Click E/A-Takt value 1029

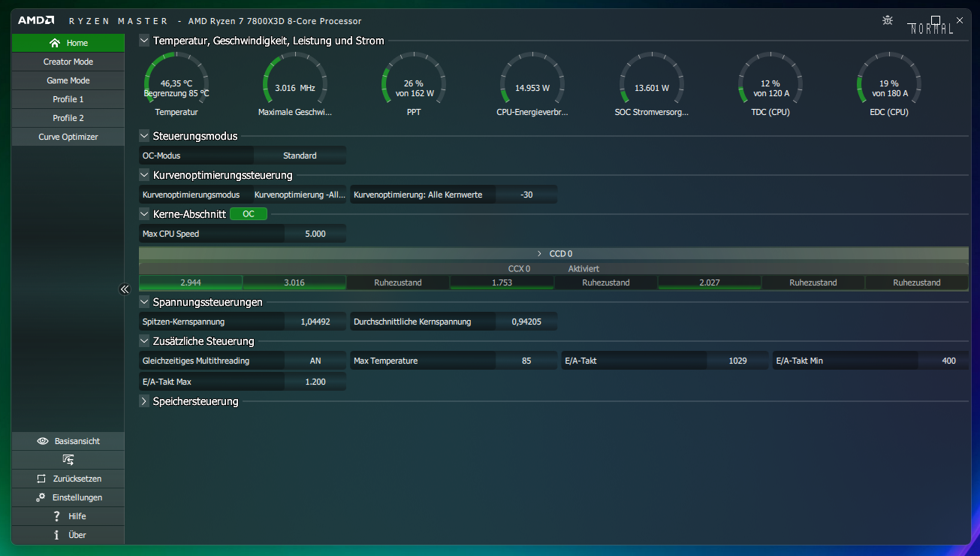pyautogui.click(x=737, y=361)
